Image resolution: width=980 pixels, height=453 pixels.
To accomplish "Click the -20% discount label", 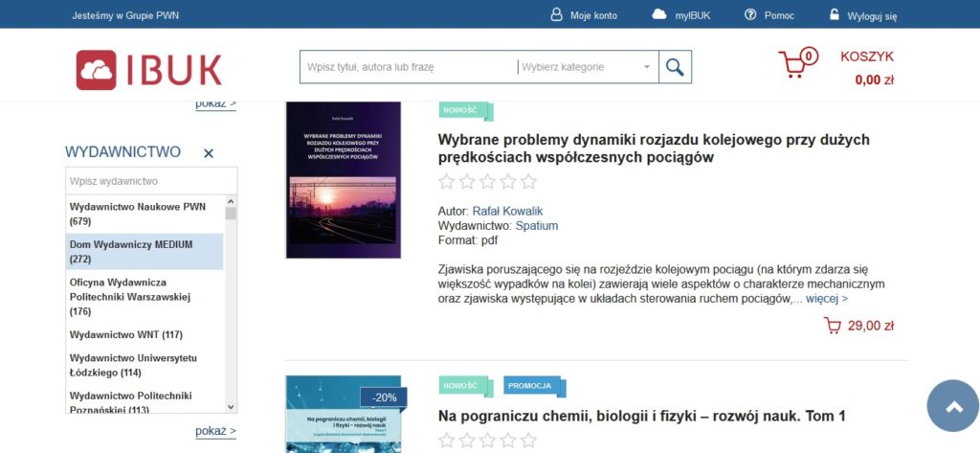I will pyautogui.click(x=384, y=398).
